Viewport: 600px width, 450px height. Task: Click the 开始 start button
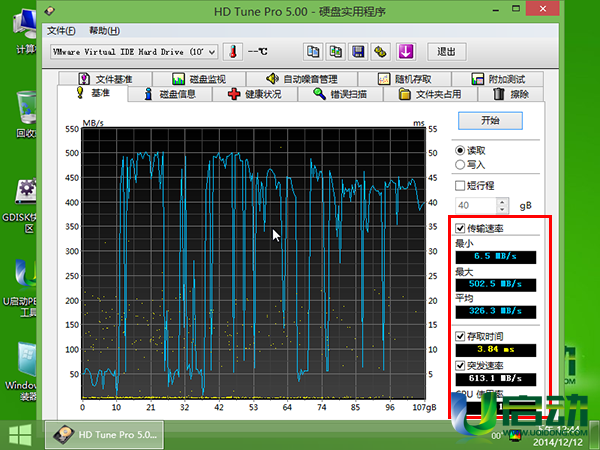tap(490, 121)
